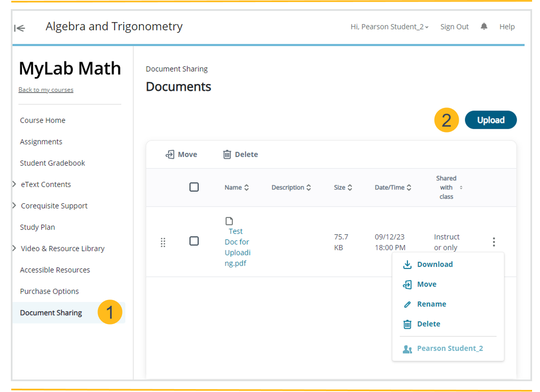Open Assignments in the sidebar
The height and width of the screenshot is (392, 540).
pos(41,142)
